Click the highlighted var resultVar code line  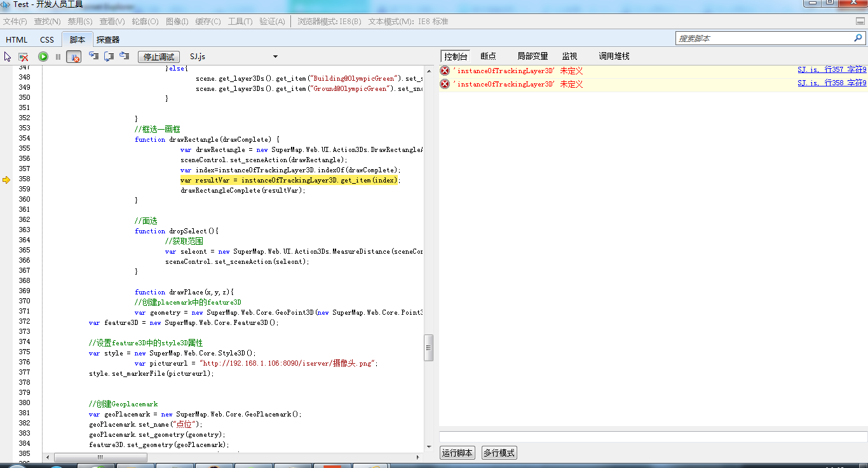pos(291,180)
